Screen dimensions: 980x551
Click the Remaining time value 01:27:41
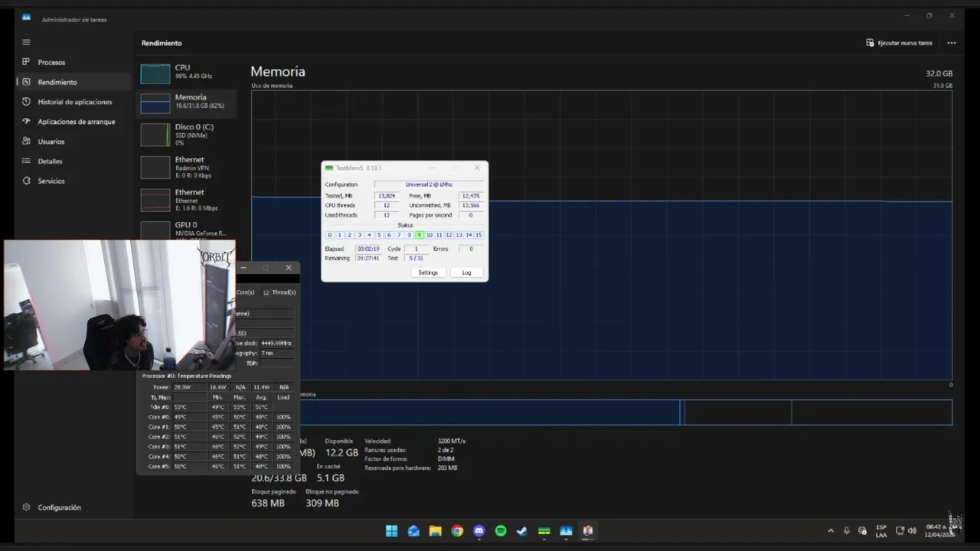[x=368, y=258]
